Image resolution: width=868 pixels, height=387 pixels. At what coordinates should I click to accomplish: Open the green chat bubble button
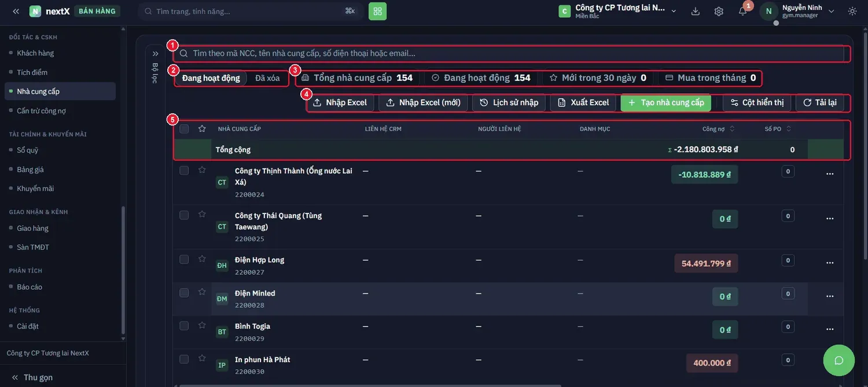838,360
